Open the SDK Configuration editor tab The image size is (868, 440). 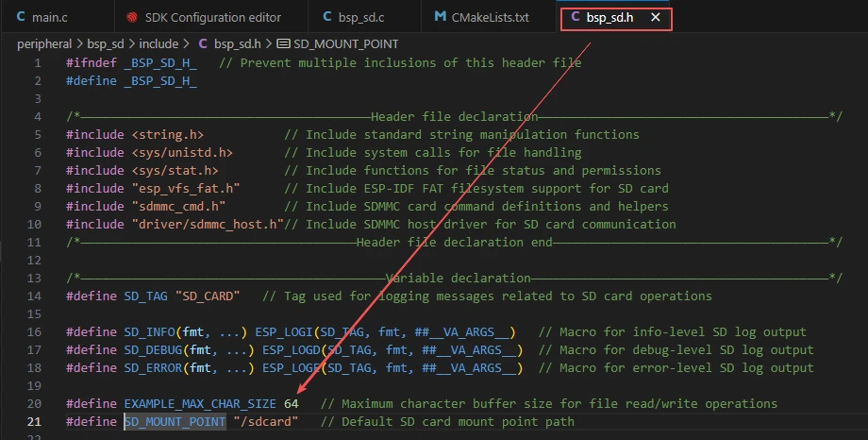coord(212,17)
